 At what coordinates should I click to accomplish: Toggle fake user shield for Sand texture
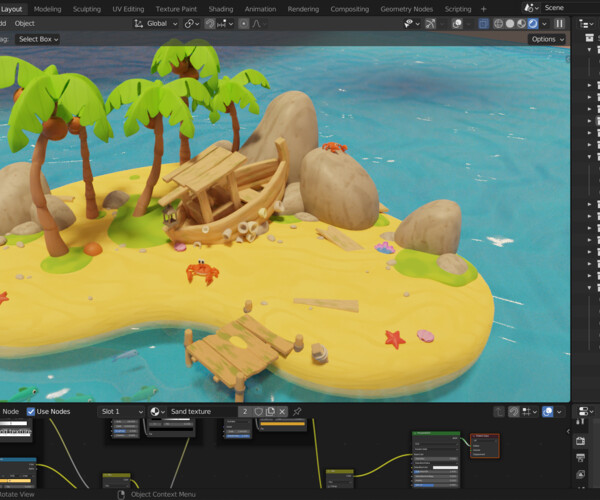click(x=259, y=412)
